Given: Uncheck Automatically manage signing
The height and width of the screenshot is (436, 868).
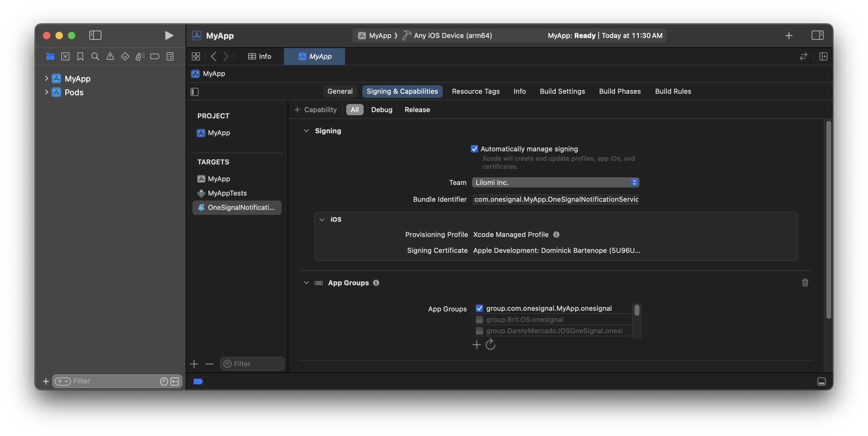Looking at the screenshot, I should click(x=474, y=149).
